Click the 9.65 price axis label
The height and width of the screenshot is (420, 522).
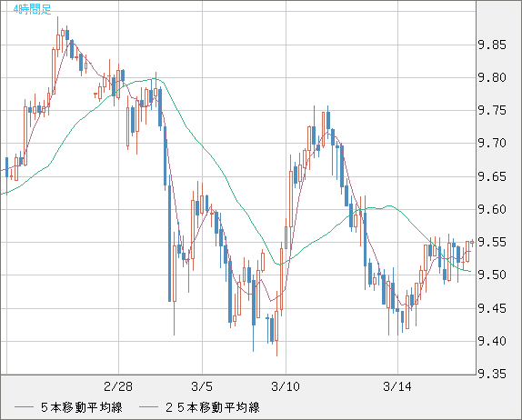[492, 176]
